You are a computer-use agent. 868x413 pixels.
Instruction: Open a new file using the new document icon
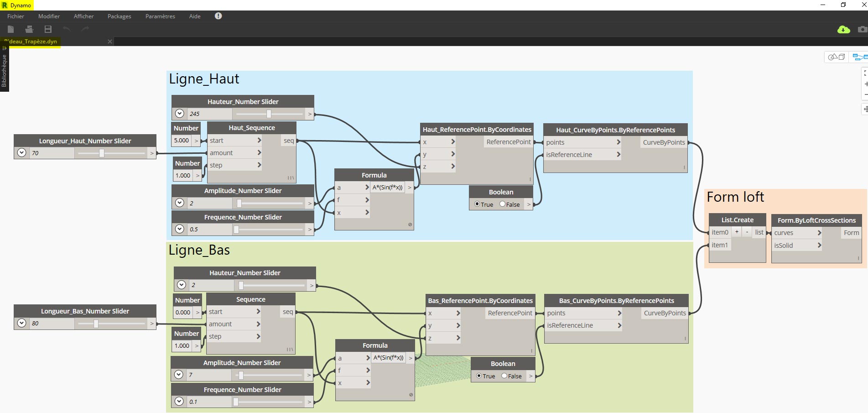(10, 29)
